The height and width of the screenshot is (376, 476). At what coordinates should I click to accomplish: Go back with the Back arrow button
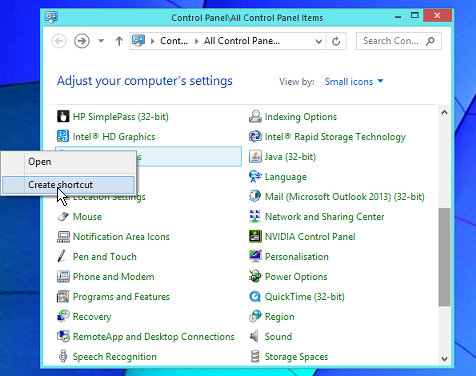pyautogui.click(x=59, y=41)
